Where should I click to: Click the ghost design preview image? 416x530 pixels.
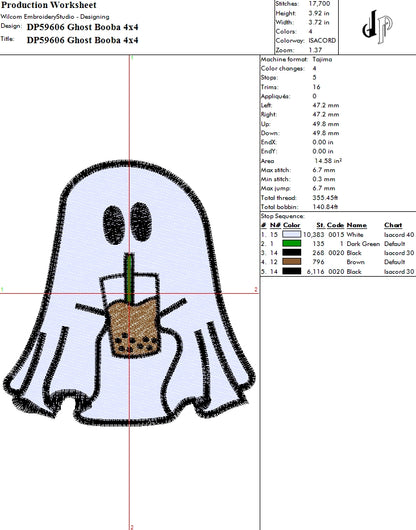coord(129,293)
